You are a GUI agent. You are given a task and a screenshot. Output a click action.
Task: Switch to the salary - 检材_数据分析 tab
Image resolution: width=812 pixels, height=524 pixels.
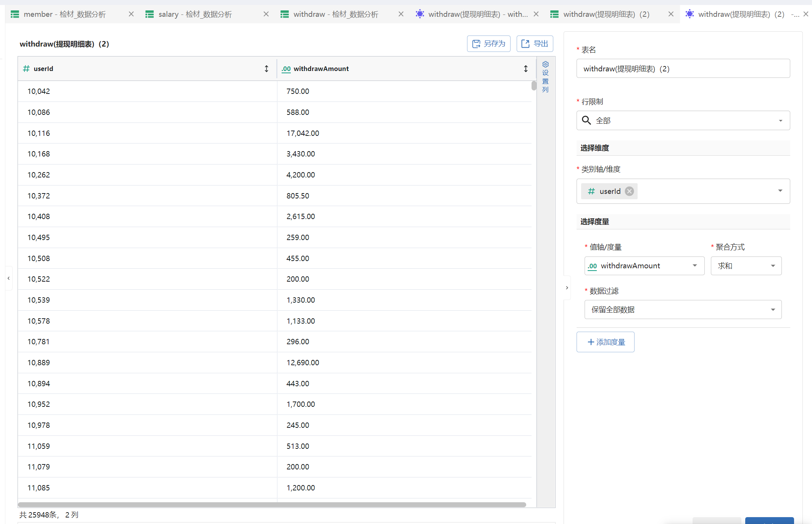pyautogui.click(x=195, y=14)
